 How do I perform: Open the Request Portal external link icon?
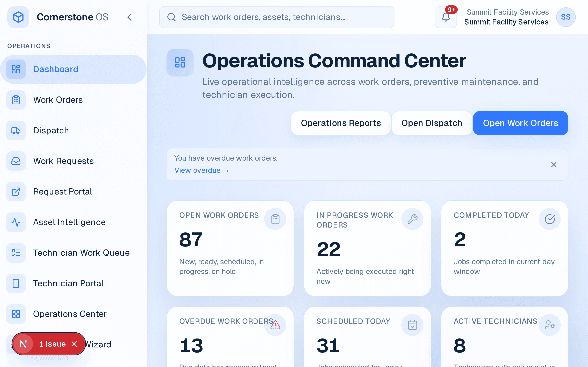pyautogui.click(x=16, y=191)
